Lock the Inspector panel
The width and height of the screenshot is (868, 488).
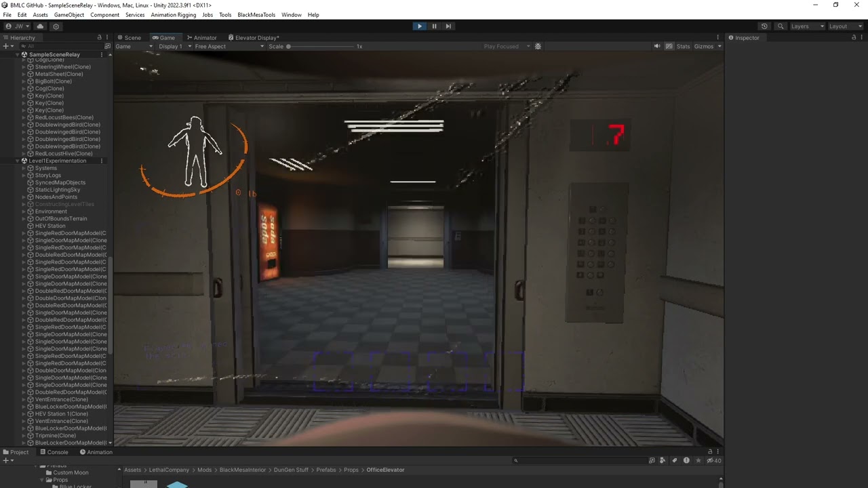853,37
